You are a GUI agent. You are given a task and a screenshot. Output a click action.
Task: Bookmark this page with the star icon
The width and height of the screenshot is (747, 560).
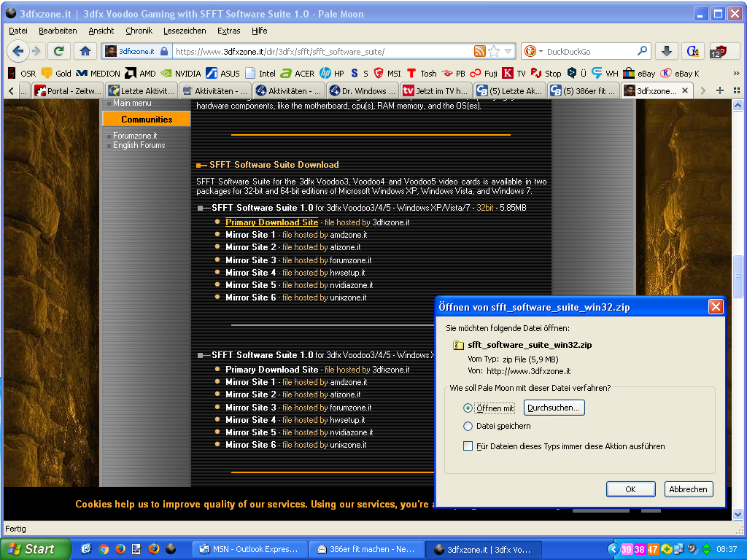(x=494, y=51)
